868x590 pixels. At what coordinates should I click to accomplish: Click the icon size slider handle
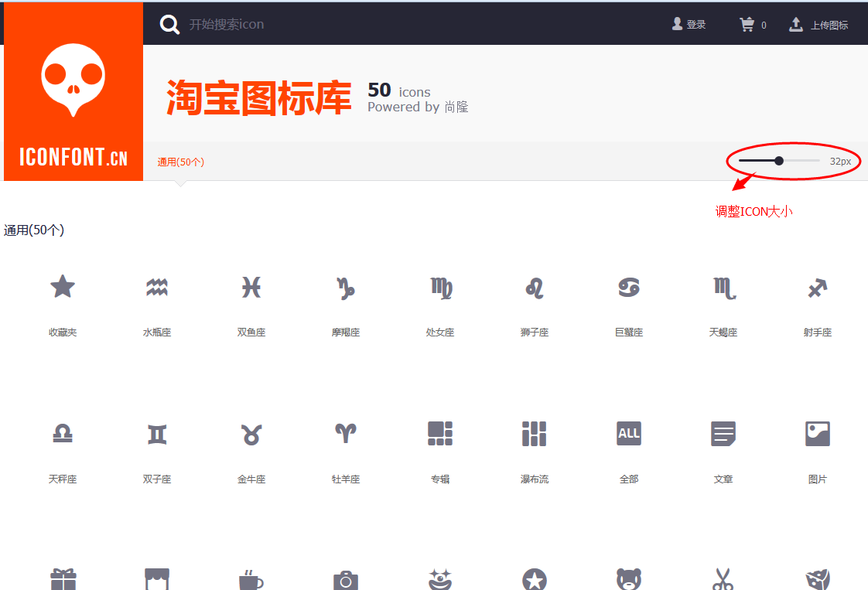[779, 161]
